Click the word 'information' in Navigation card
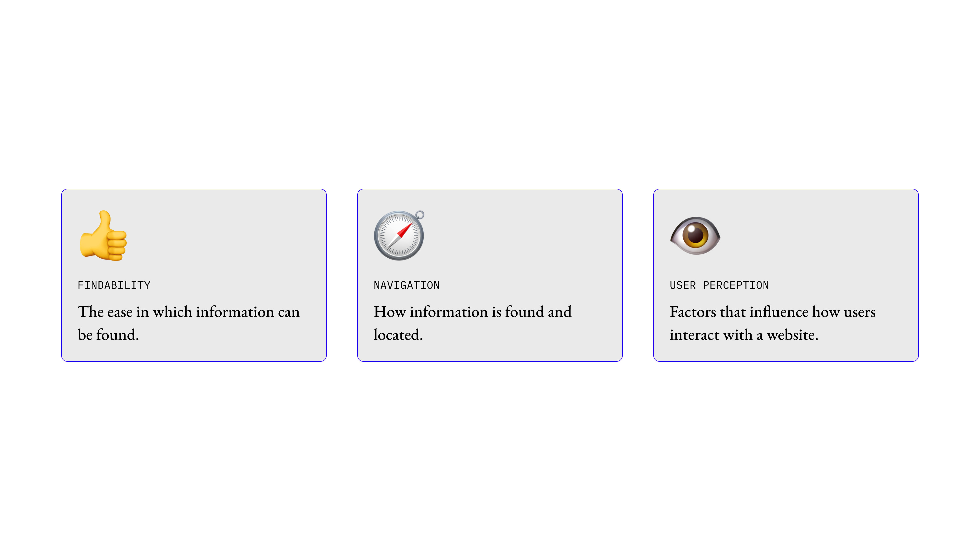The image size is (980, 551). 449,312
